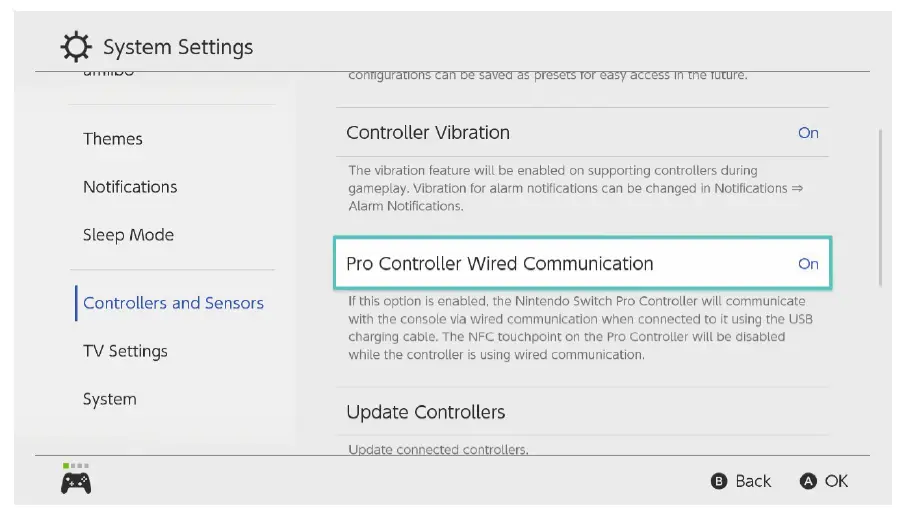
Task: Toggle Controller Vibration On setting
Action: pyautogui.click(x=807, y=133)
